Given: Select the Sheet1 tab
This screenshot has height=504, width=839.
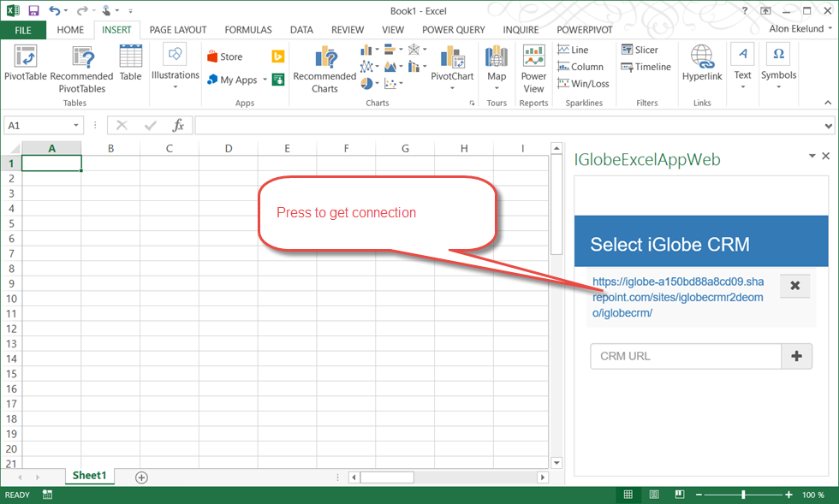Looking at the screenshot, I should [x=89, y=476].
